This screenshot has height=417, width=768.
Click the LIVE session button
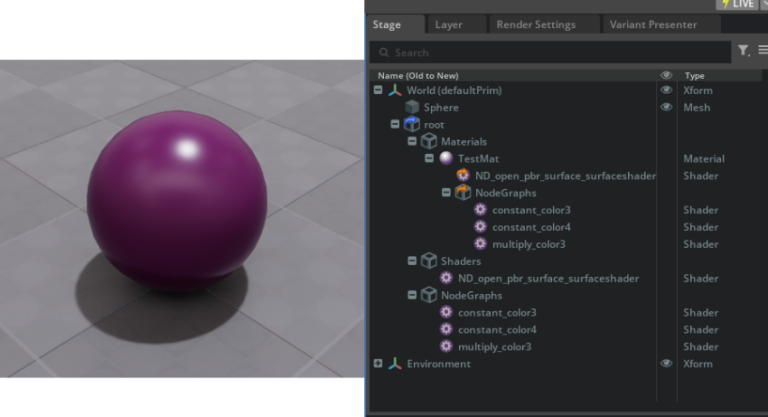tap(738, 4)
